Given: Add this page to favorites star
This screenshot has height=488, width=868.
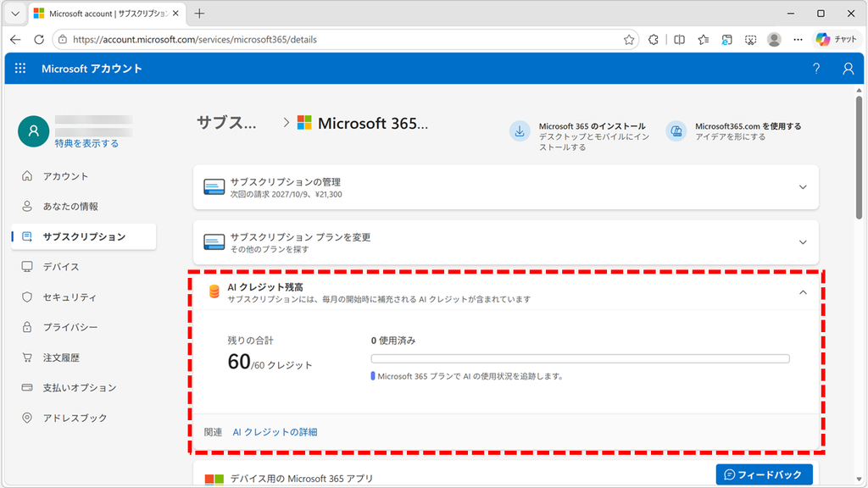Looking at the screenshot, I should coord(629,39).
